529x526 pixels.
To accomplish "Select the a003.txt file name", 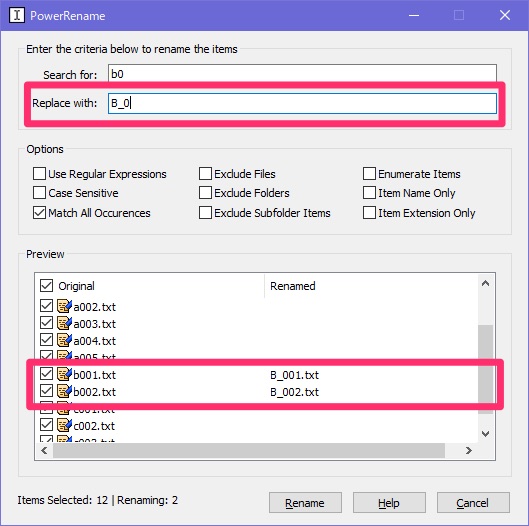I will (x=94, y=324).
